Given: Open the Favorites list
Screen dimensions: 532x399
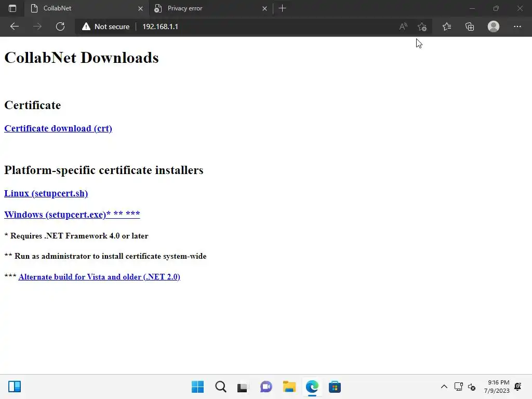Looking at the screenshot, I should [x=447, y=26].
